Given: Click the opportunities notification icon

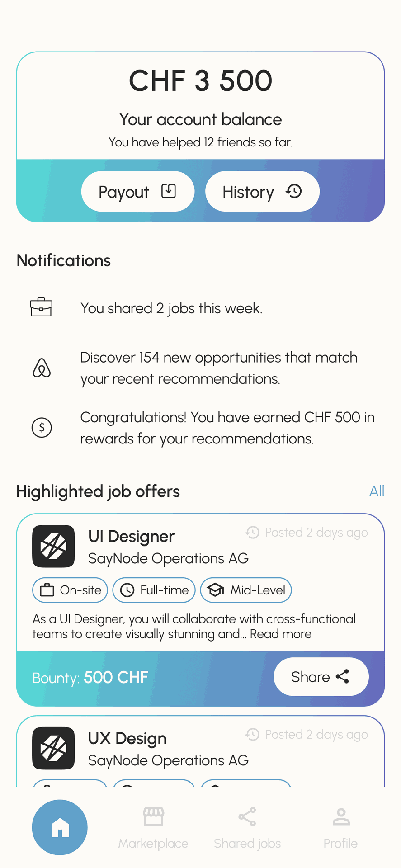Looking at the screenshot, I should pos(42,368).
